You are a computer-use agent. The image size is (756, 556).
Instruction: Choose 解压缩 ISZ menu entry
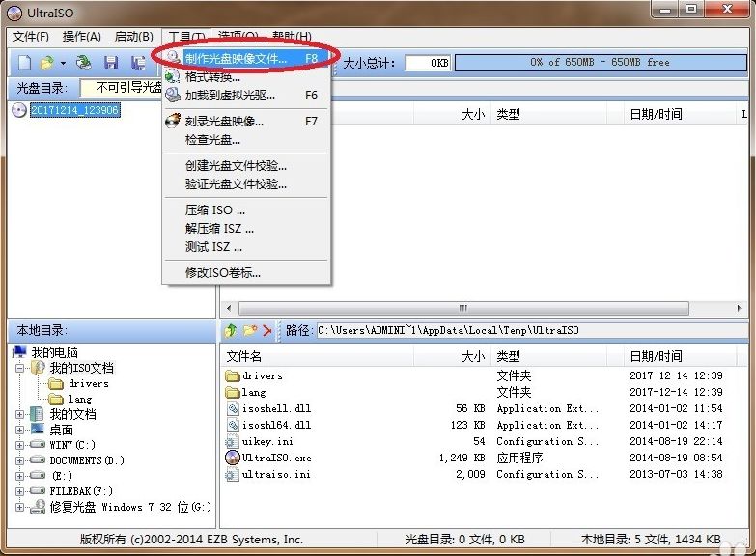(x=246, y=229)
